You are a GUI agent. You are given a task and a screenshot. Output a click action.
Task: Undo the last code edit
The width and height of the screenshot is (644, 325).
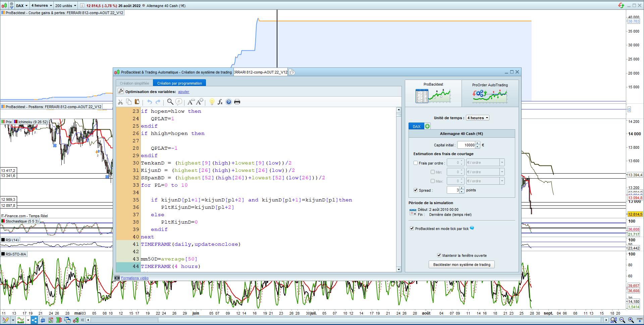coord(150,102)
